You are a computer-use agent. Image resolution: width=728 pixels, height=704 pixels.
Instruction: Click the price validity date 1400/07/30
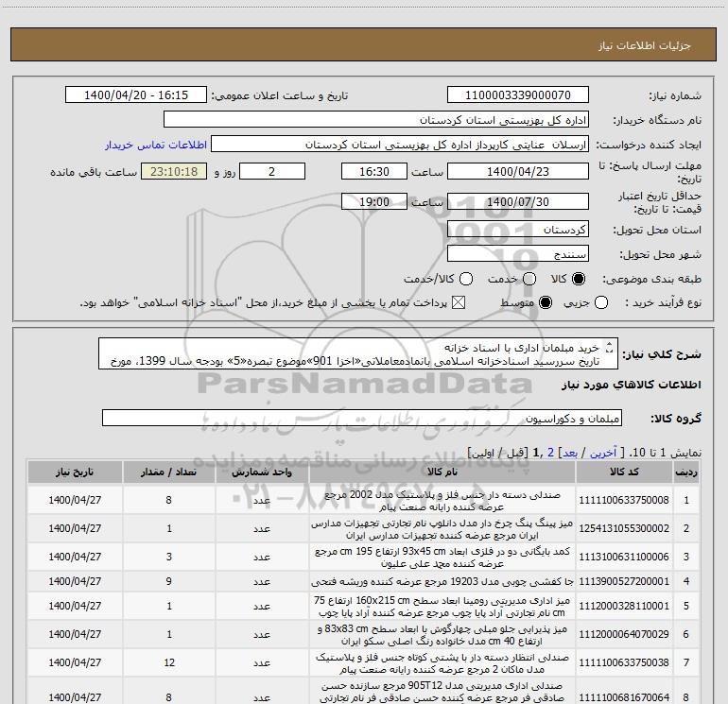pos(518,201)
